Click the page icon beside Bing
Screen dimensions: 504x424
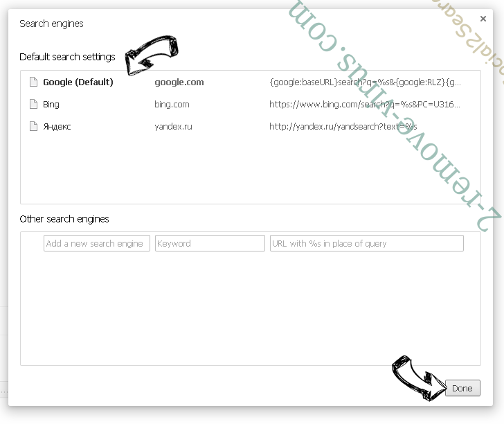[x=33, y=104]
